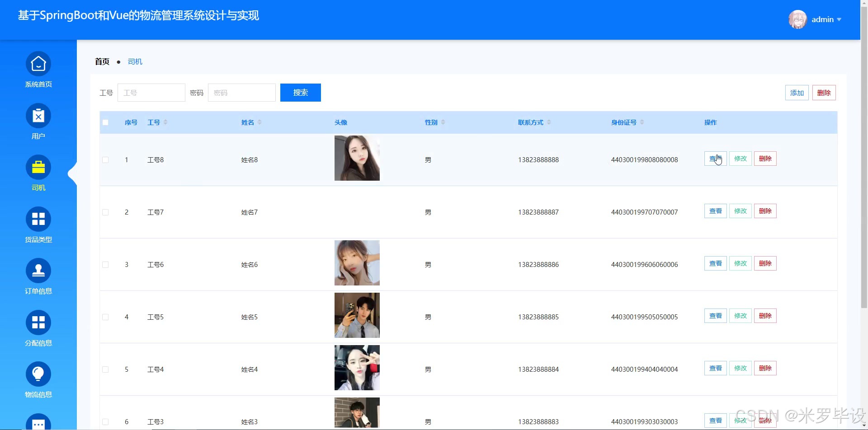The width and height of the screenshot is (868, 430).
Task: Open the avatar photo of 姓名5
Action: pos(357,315)
